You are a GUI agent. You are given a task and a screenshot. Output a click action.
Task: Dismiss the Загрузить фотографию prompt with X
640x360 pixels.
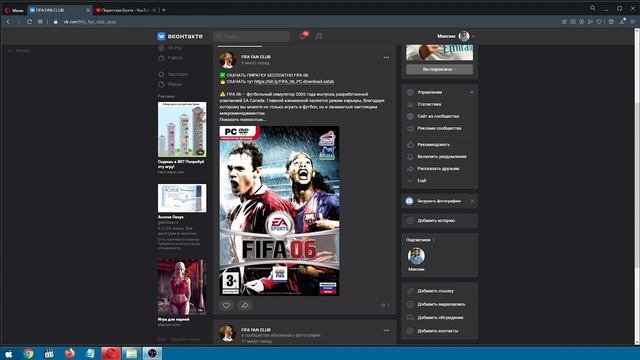(472, 201)
